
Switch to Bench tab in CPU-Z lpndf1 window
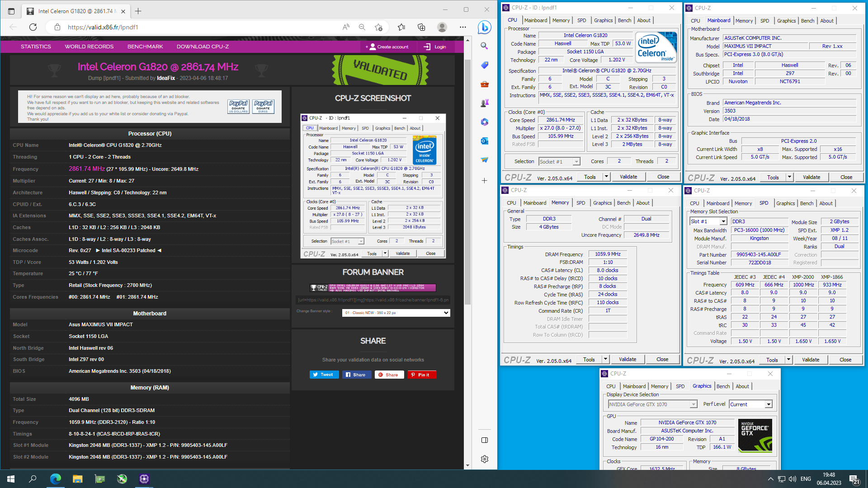click(624, 20)
